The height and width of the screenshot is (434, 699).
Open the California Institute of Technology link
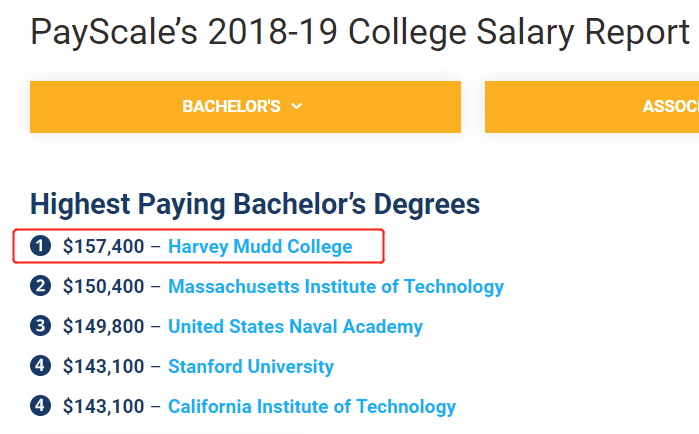(312, 407)
